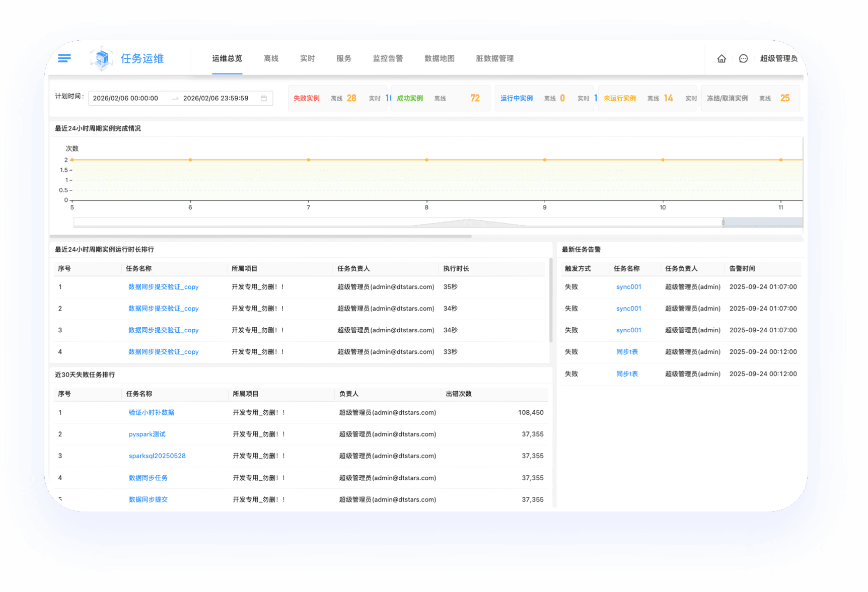The width and height of the screenshot is (868, 592).
Task: Click the first sync001 alert link
Action: point(628,286)
